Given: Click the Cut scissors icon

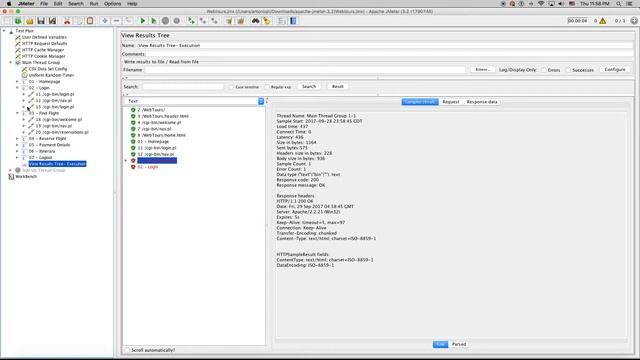Looking at the screenshot, I should (67, 21).
